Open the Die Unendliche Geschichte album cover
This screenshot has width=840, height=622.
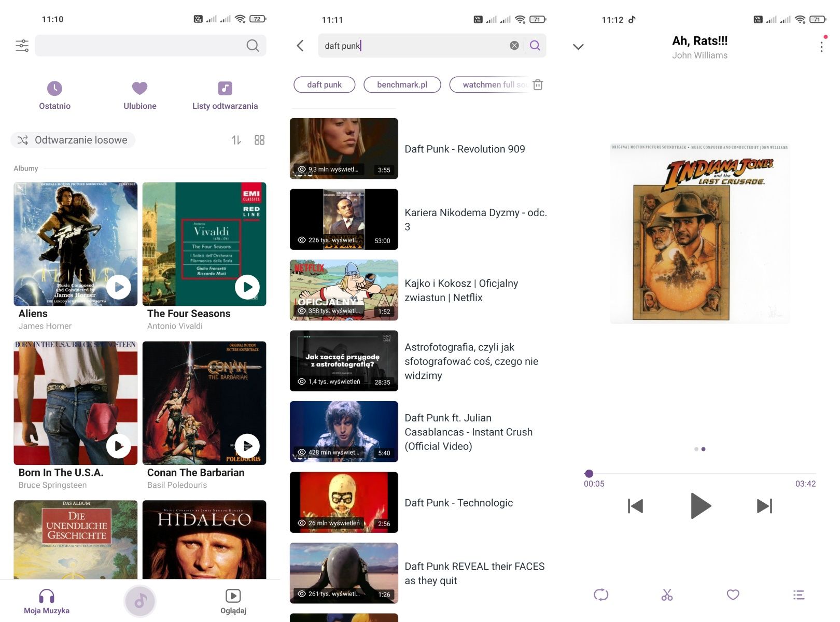pyautogui.click(x=76, y=540)
